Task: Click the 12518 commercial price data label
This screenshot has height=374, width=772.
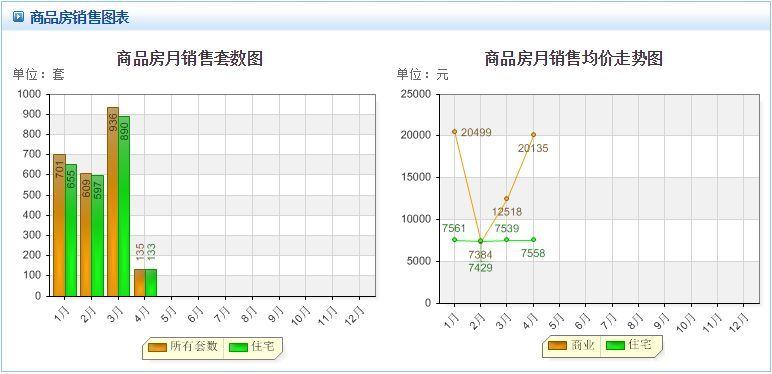Action: (x=507, y=212)
